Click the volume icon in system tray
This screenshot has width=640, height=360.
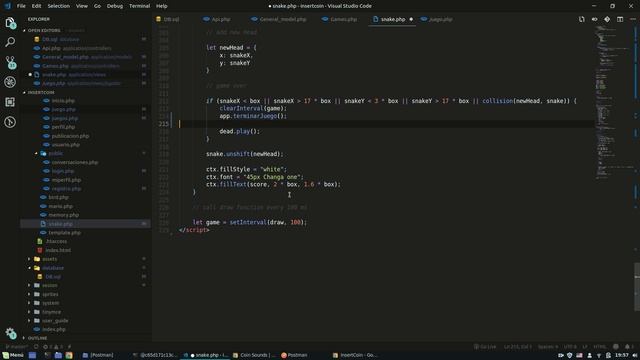[635, 355]
